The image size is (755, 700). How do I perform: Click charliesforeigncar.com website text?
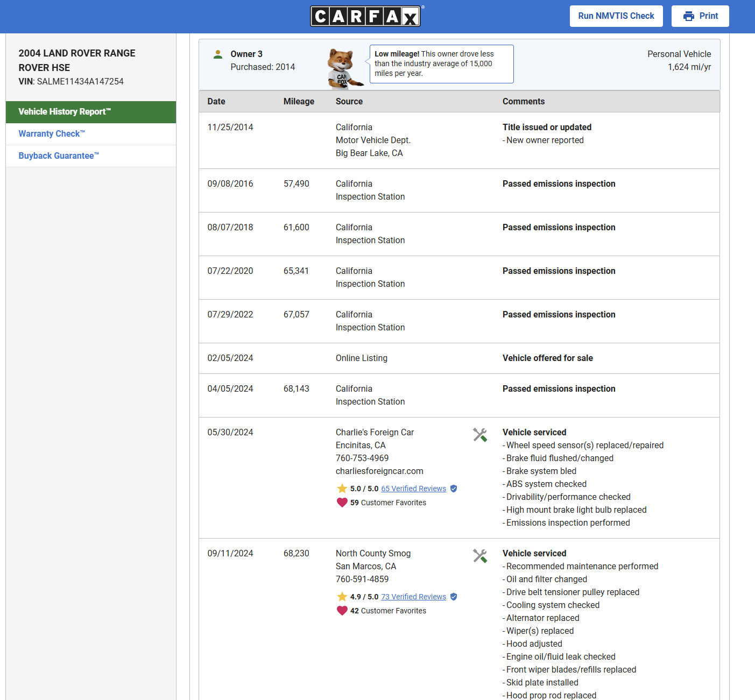tap(379, 471)
